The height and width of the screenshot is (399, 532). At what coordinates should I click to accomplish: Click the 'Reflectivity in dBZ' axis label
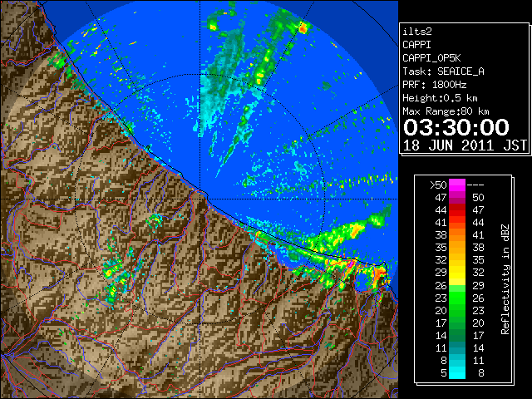tap(505, 279)
